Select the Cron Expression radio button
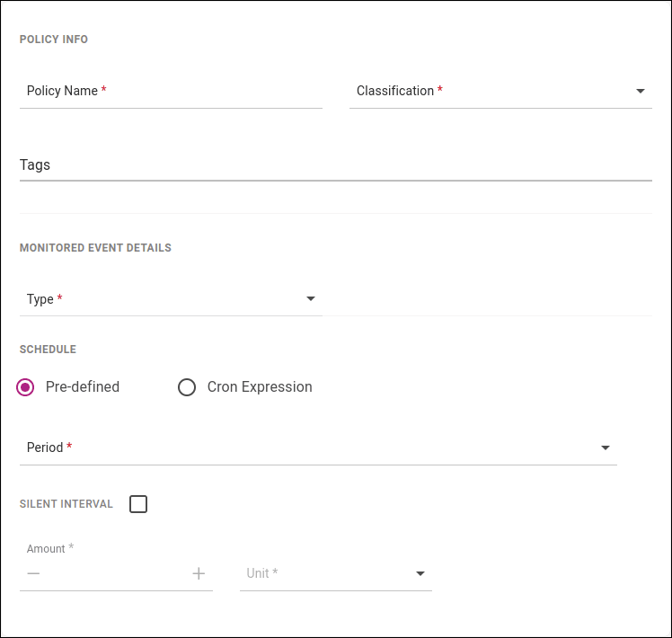This screenshot has height=638, width=672. point(187,387)
